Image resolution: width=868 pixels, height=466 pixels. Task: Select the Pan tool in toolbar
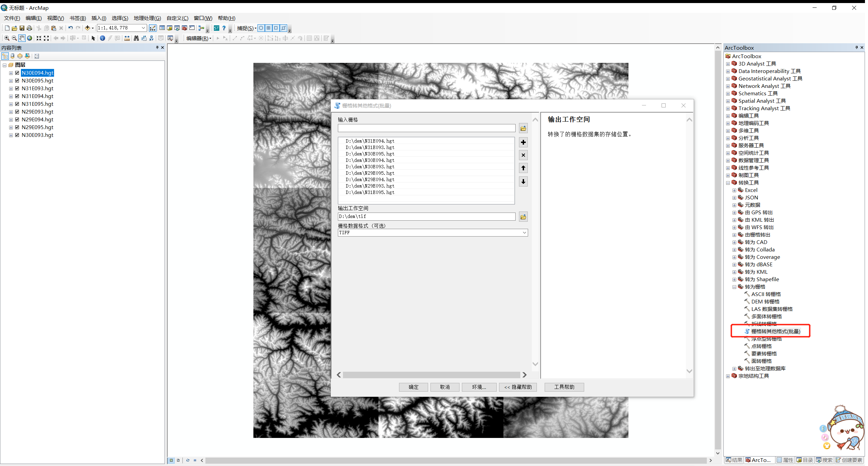[x=22, y=38]
